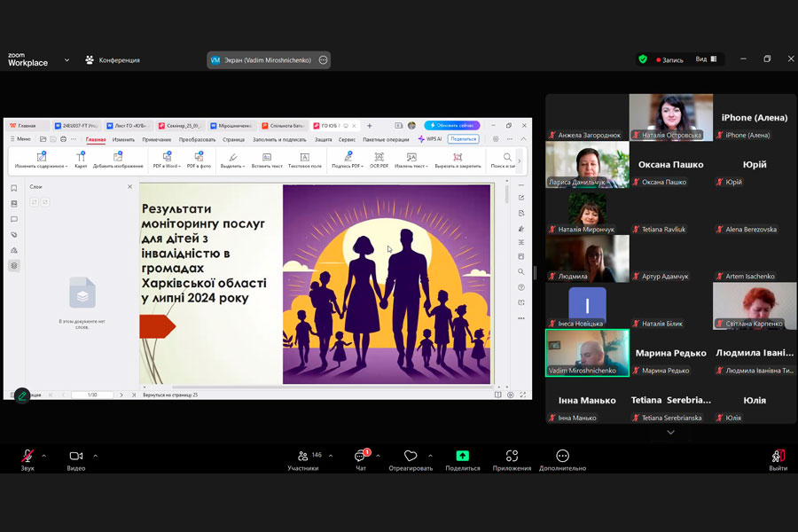Open the Чат chat panel
This screenshot has width=798, height=532.
[x=360, y=456]
